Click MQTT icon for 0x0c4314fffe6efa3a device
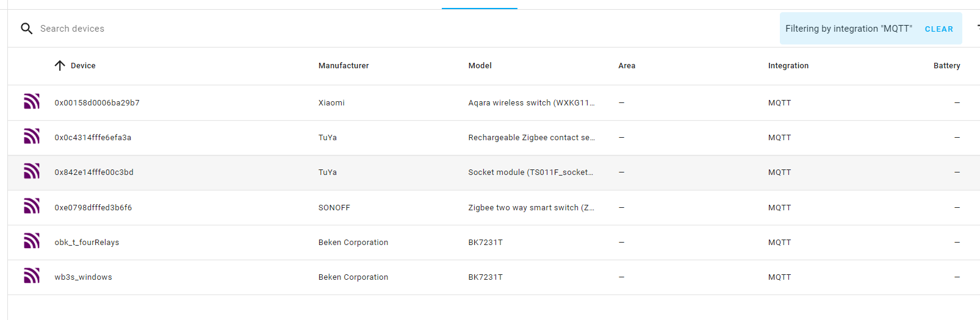The image size is (980, 320). coord(32,136)
